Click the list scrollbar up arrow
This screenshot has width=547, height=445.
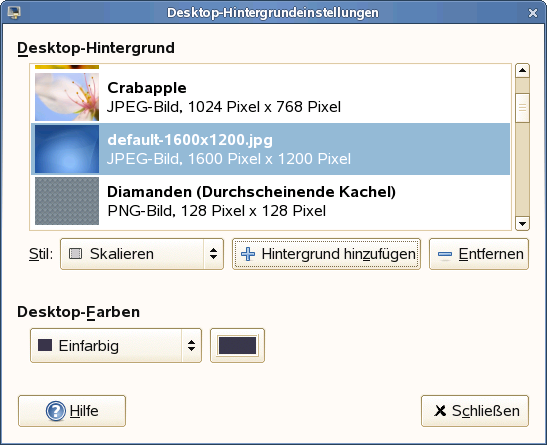[x=522, y=71]
